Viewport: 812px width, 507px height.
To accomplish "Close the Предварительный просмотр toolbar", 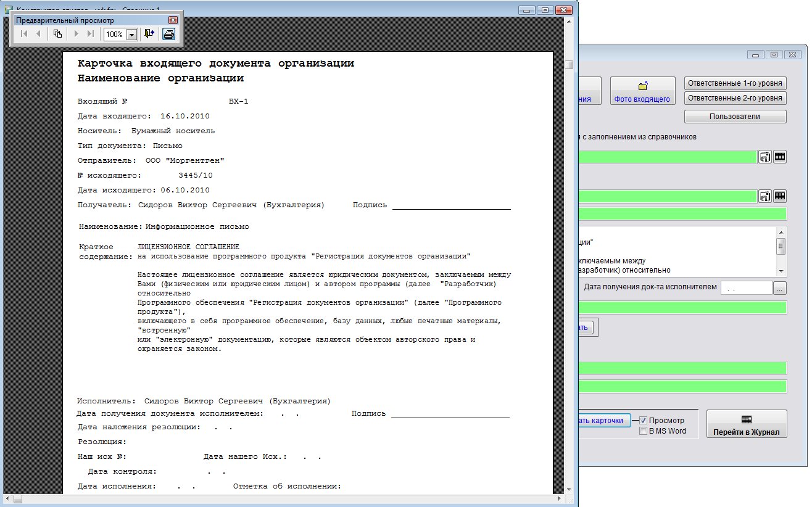I will 173,20.
